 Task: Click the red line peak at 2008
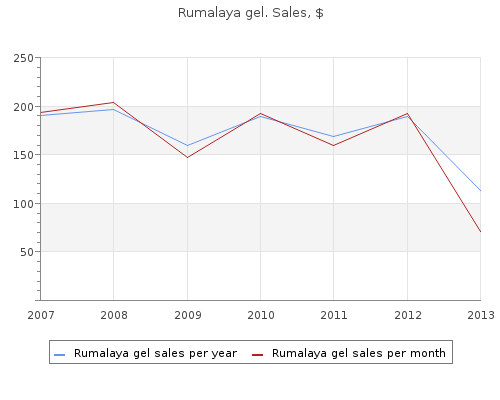114,102
